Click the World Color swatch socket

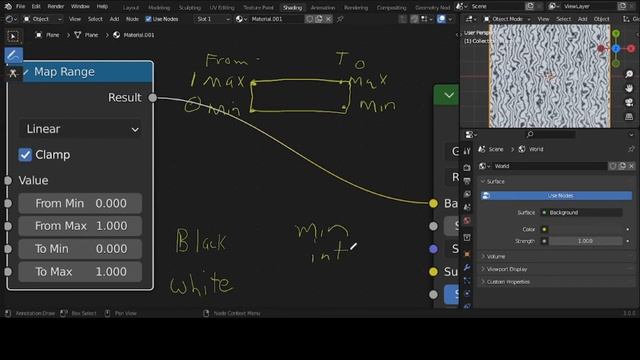coord(544,229)
